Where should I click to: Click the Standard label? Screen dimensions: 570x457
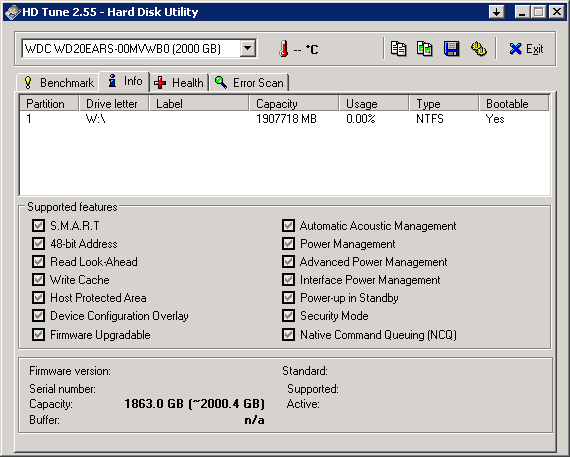tap(305, 371)
